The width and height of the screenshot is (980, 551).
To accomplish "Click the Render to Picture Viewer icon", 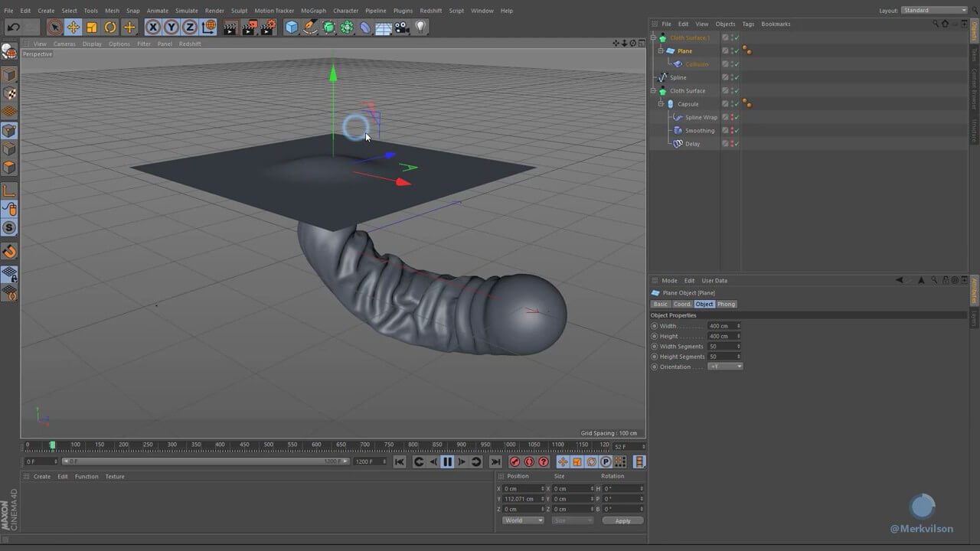I will coord(250,28).
